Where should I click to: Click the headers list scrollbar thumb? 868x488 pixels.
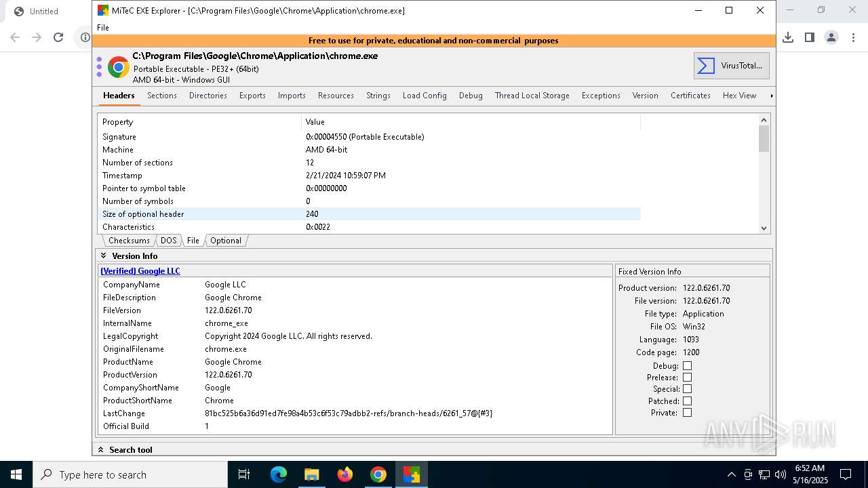(764, 138)
